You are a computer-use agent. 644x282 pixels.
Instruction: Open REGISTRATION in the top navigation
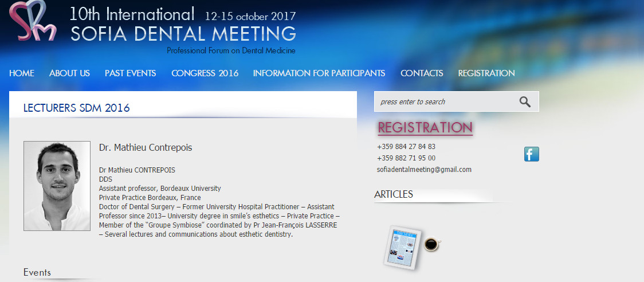tap(486, 73)
